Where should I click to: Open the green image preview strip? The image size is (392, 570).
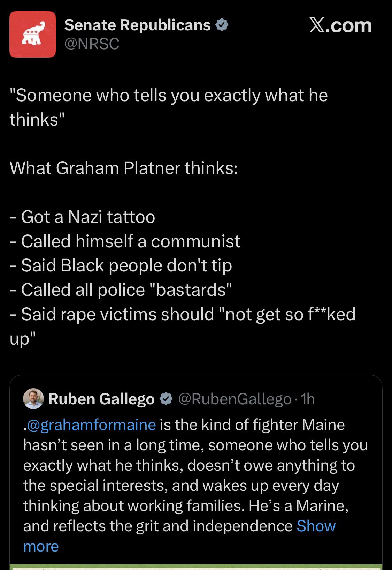[196, 567]
